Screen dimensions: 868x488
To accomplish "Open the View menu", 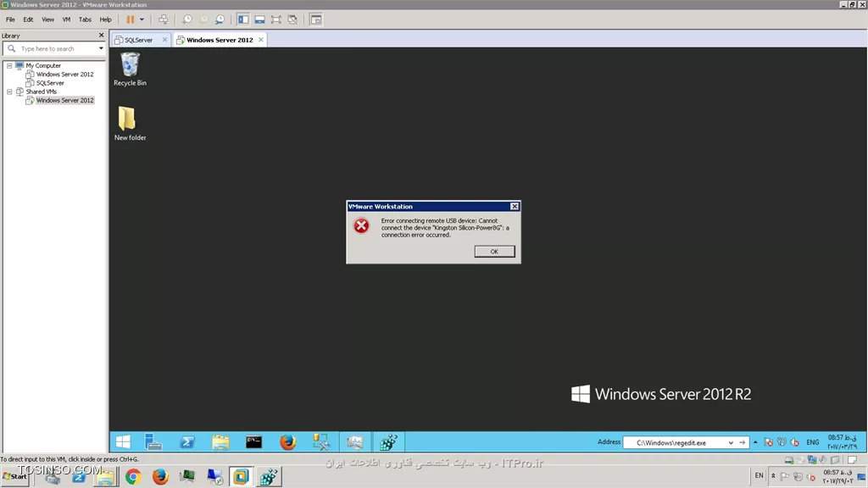I will [x=48, y=19].
